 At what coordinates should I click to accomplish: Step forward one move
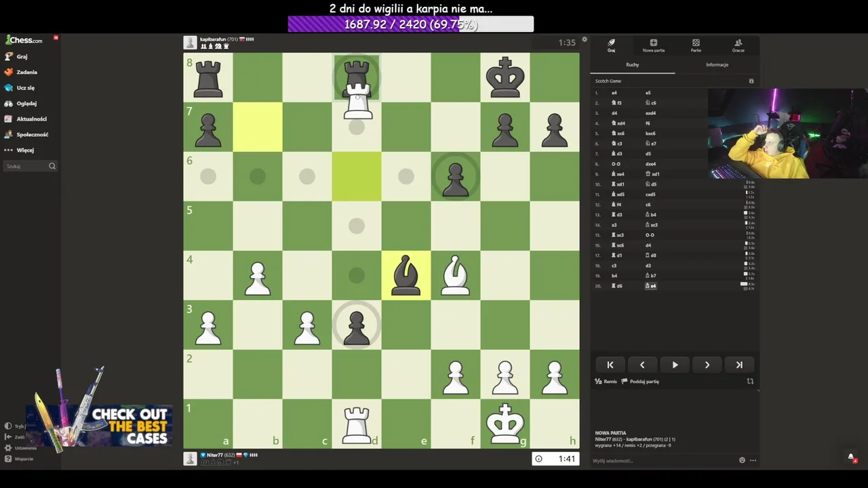pos(707,365)
